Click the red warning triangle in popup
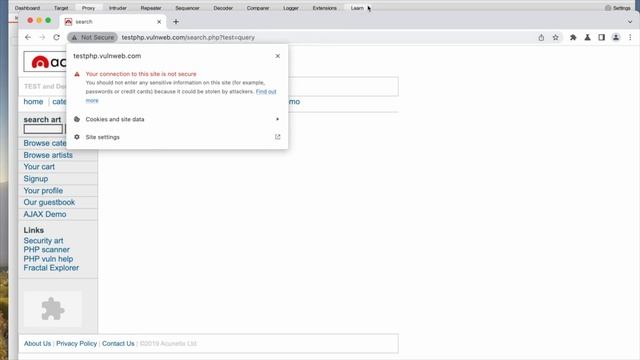Screen dimensions: 640x360 coord(77,74)
